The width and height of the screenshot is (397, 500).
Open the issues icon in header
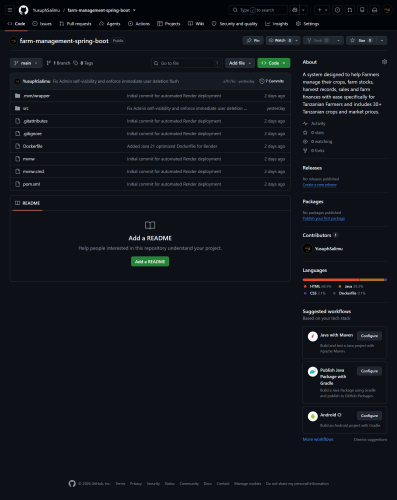(337, 10)
